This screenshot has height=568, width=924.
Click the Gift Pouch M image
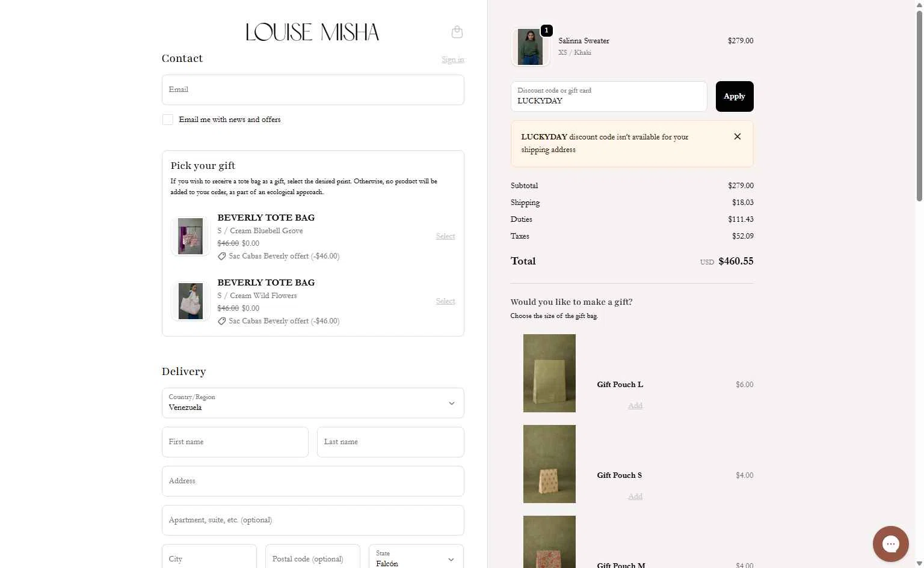tap(549, 542)
